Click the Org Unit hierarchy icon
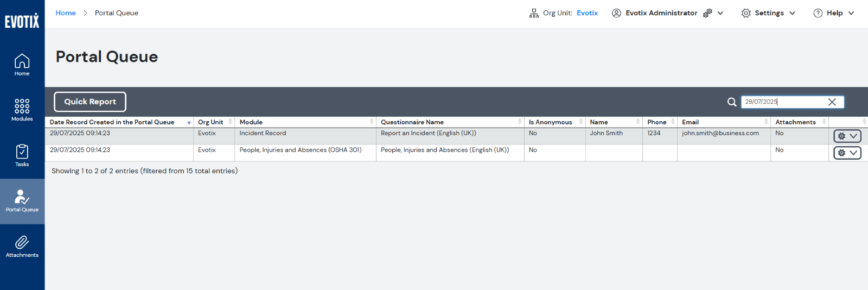 pos(534,13)
